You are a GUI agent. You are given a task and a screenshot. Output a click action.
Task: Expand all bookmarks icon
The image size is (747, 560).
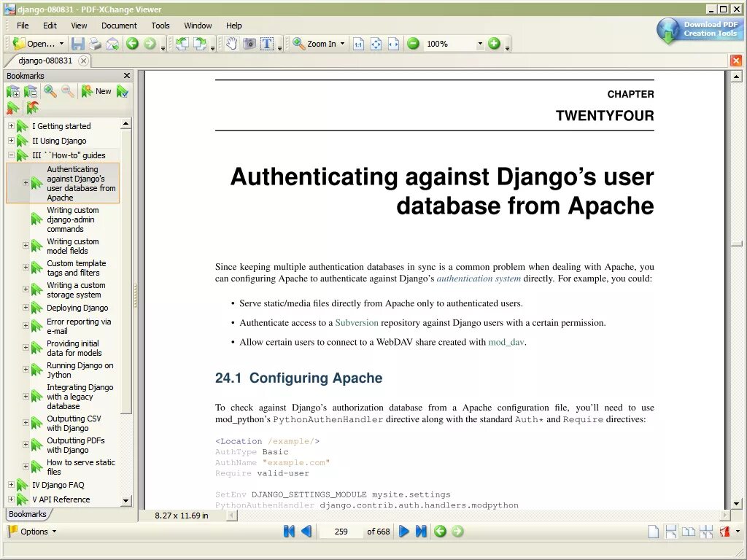(13, 91)
